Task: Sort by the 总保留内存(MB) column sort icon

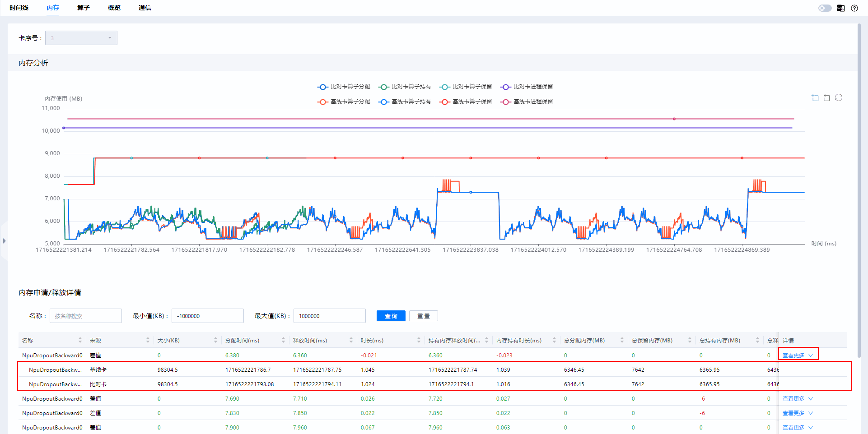Action: pyautogui.click(x=690, y=340)
